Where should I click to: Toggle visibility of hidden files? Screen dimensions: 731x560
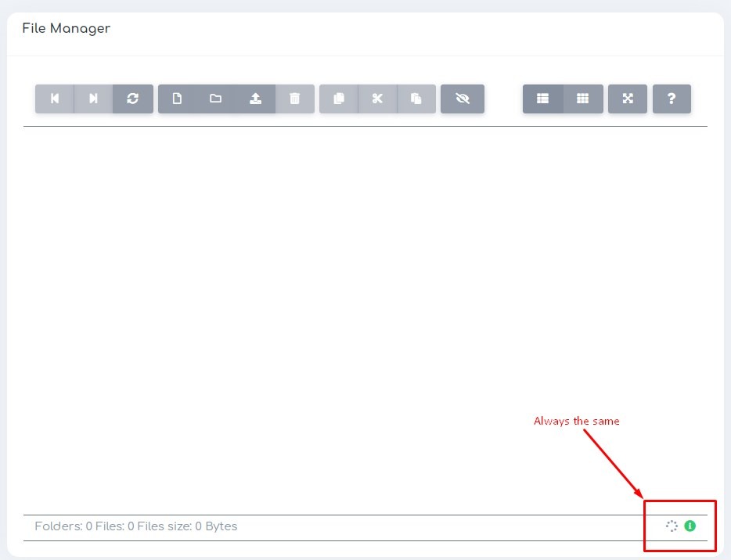[463, 99]
